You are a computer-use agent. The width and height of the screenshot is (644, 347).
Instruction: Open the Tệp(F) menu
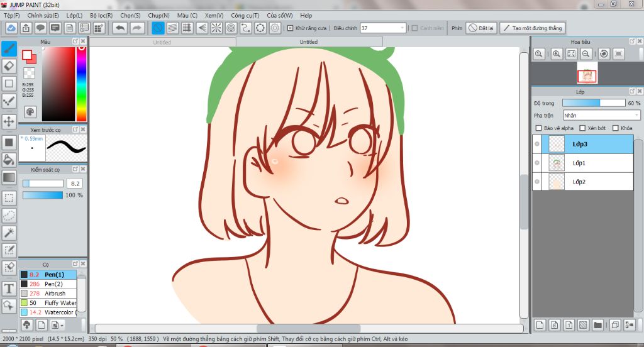[x=12, y=15]
